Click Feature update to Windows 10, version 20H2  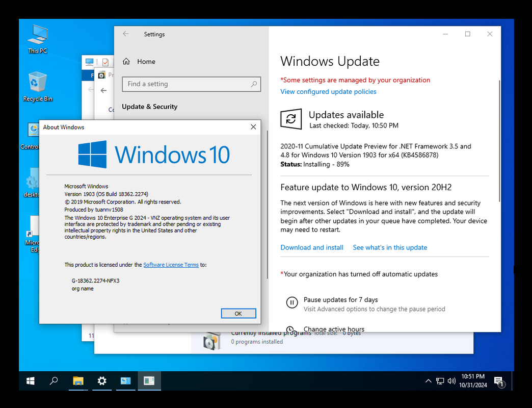pyautogui.click(x=366, y=187)
